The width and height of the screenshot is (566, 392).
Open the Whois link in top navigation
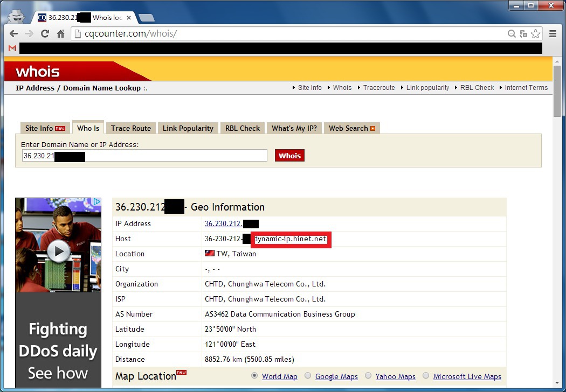(342, 88)
